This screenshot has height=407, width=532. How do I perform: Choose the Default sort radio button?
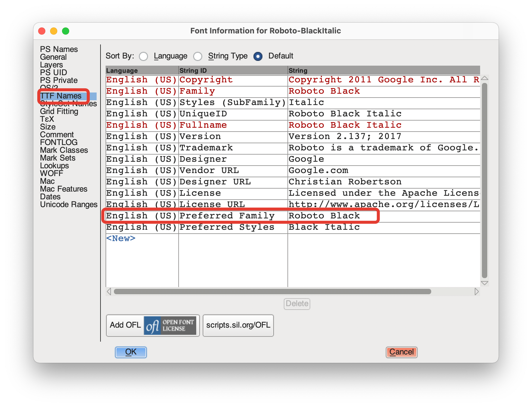tap(258, 56)
